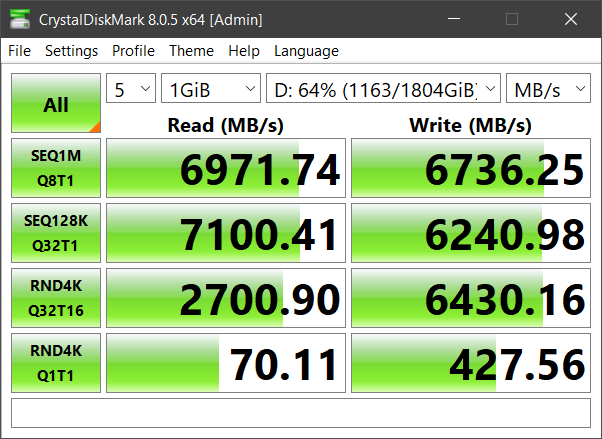The width and height of the screenshot is (602, 439).
Task: Open the Language menu
Action: point(306,51)
